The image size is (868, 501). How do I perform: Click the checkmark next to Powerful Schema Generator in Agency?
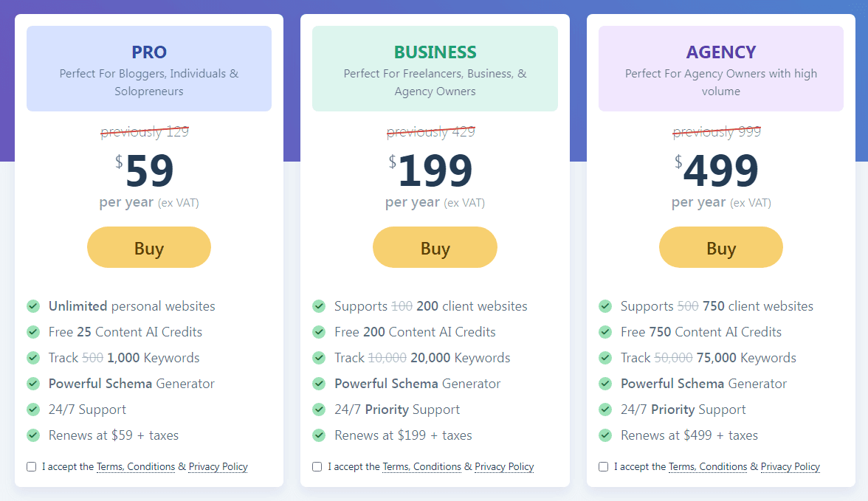pos(605,383)
